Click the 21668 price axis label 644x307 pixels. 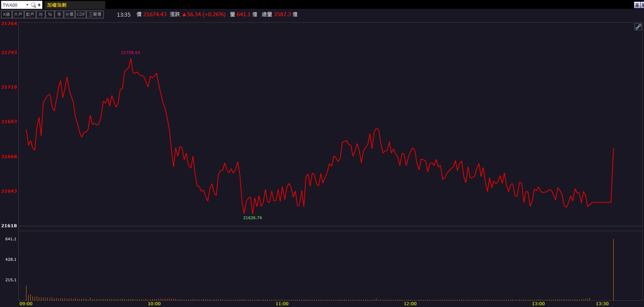tap(9, 156)
